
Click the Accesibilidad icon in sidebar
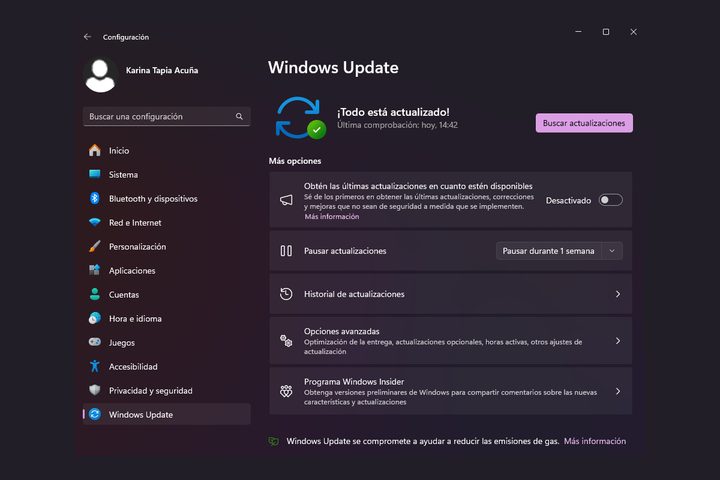coord(94,367)
